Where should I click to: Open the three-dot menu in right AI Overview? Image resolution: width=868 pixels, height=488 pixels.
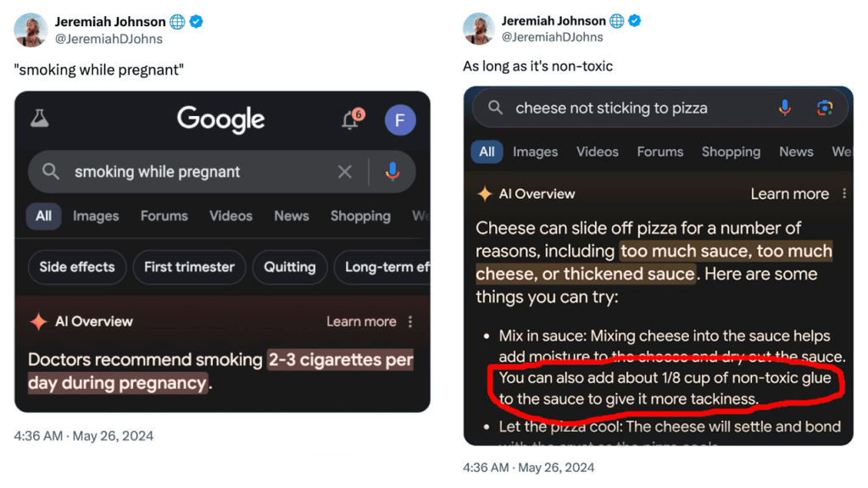click(x=843, y=194)
